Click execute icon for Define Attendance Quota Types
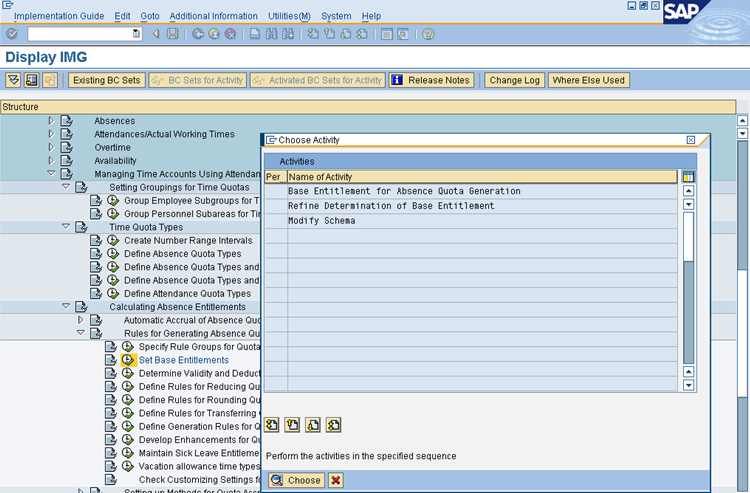Viewport: 750px width, 493px height. click(113, 293)
